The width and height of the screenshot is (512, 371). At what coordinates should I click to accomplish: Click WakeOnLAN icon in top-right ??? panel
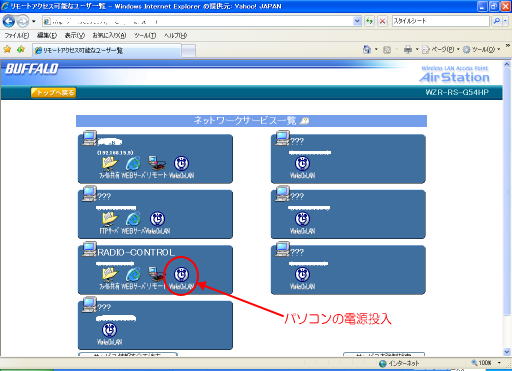[302, 163]
